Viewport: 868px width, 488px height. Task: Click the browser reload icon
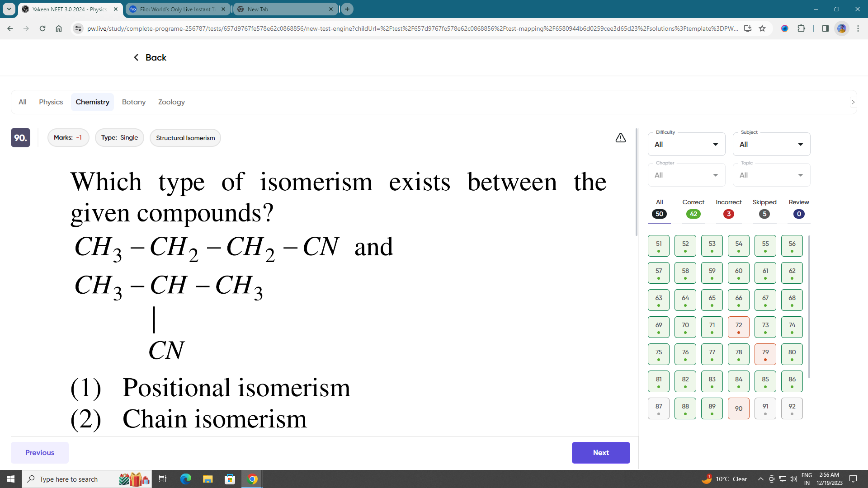pos(42,28)
